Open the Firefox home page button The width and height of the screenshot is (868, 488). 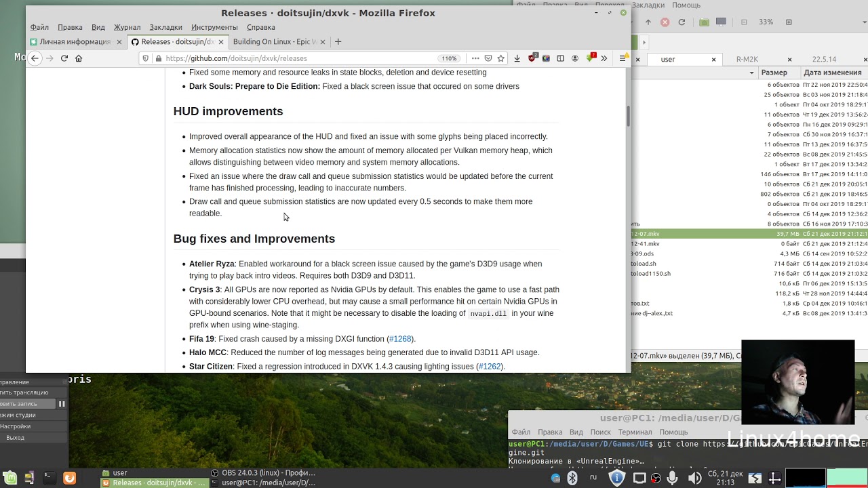coord(79,58)
